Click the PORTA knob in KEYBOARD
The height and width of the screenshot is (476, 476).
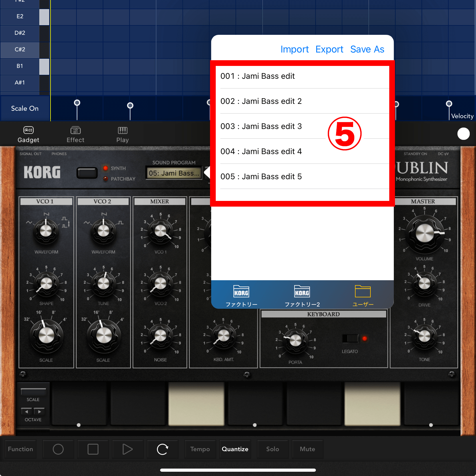pyautogui.click(x=295, y=340)
